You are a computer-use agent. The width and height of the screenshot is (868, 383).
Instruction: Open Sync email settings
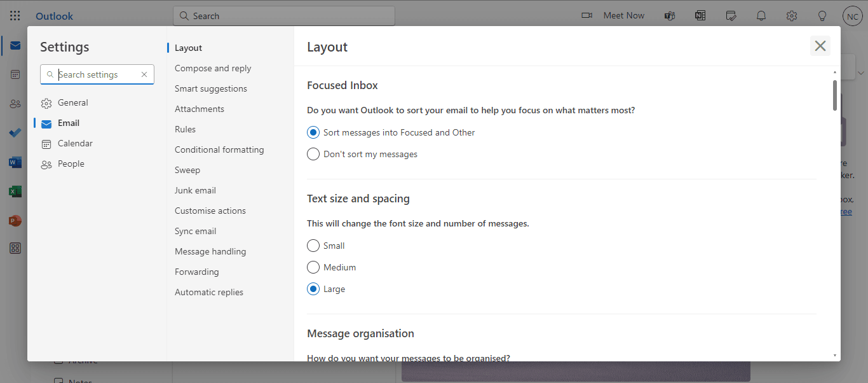click(196, 231)
